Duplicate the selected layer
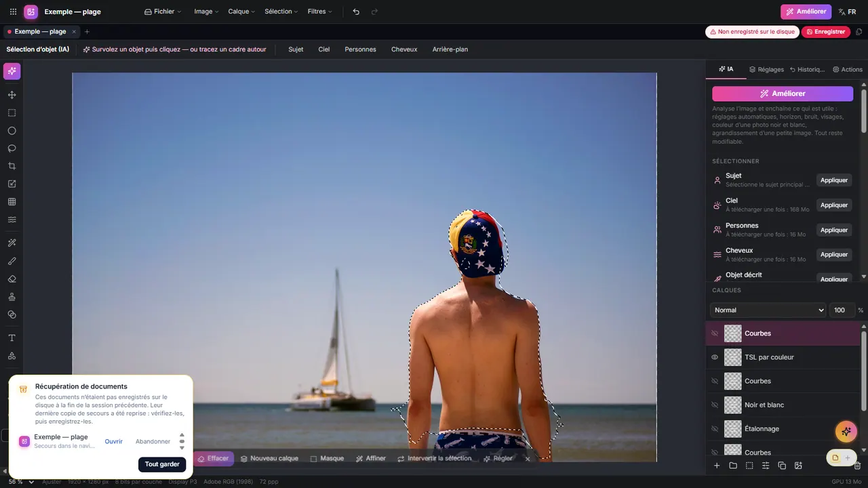 pos(782,466)
